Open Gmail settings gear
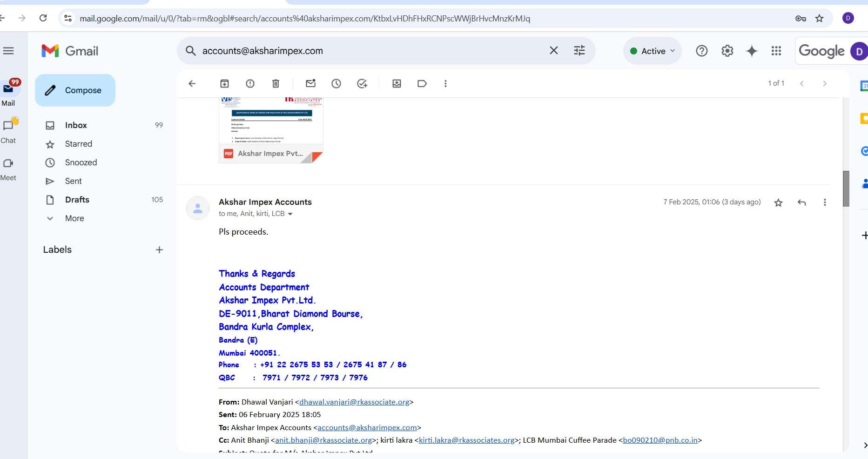 pos(727,51)
